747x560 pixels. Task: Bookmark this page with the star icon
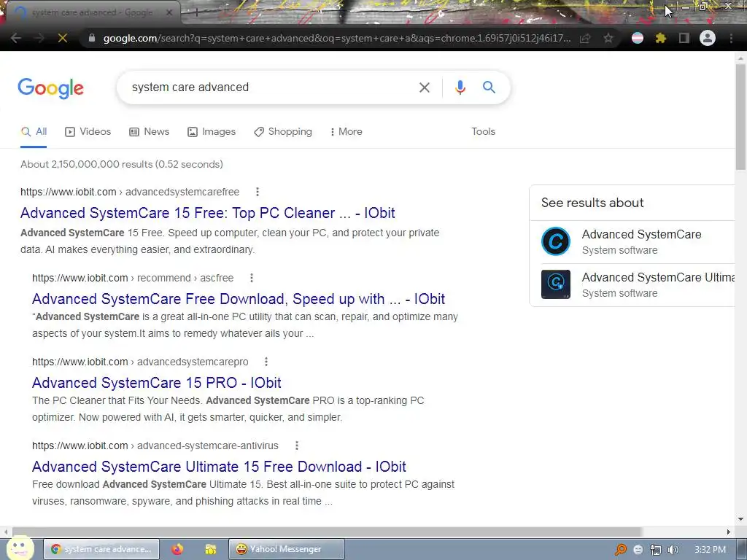pos(608,38)
